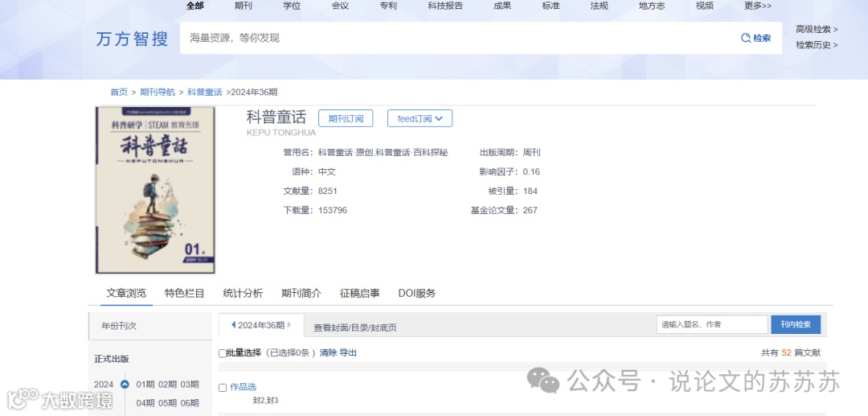
Task: Go to next issue arrow after 2024年36期
Action: [x=289, y=324]
